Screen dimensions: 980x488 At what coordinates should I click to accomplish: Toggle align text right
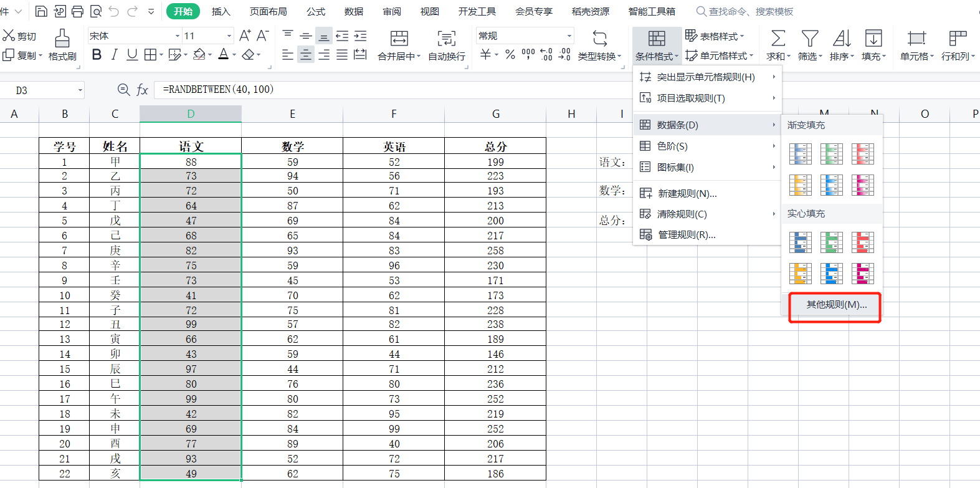[324, 55]
